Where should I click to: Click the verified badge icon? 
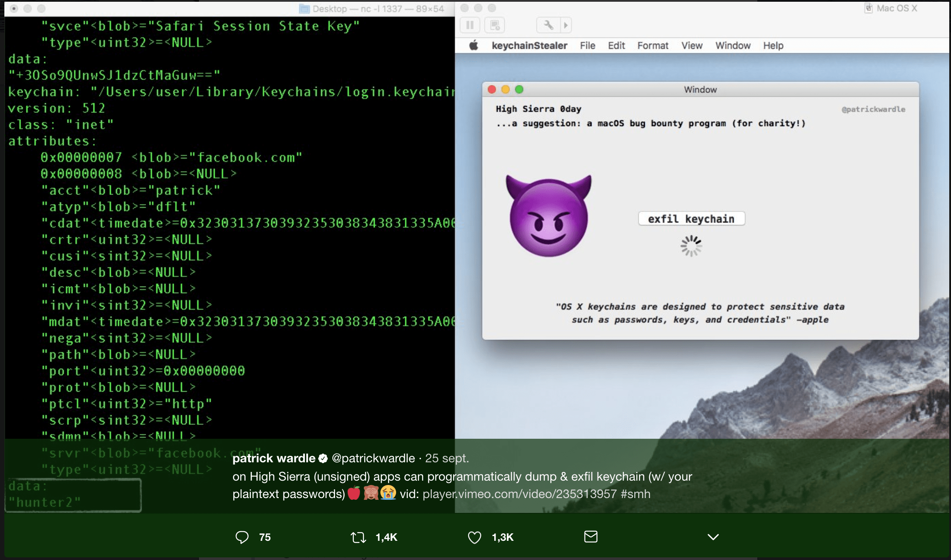323,458
